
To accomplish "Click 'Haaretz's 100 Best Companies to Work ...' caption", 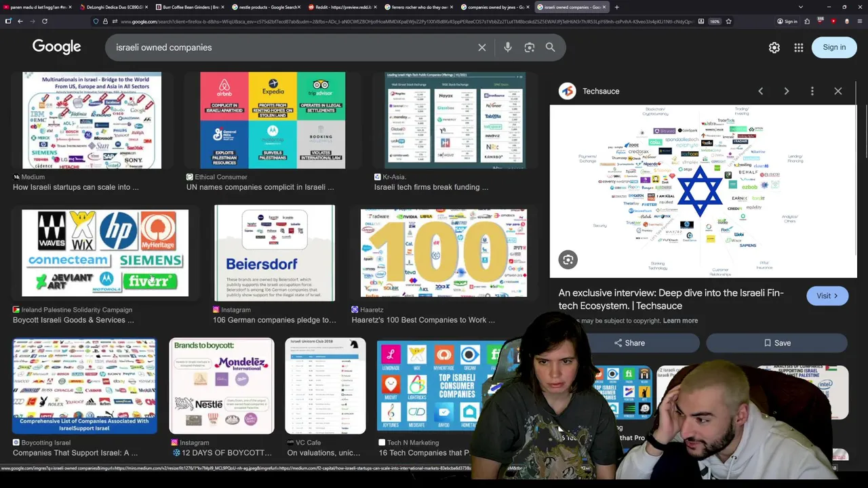I will point(424,320).
